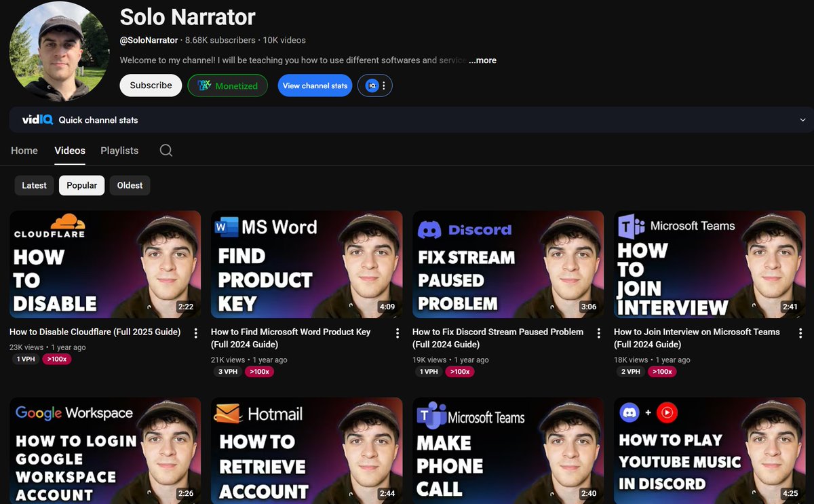Image resolution: width=814 pixels, height=504 pixels.
Task: Open the Google Workspace login video thumbnail
Action: pyautogui.click(x=105, y=450)
